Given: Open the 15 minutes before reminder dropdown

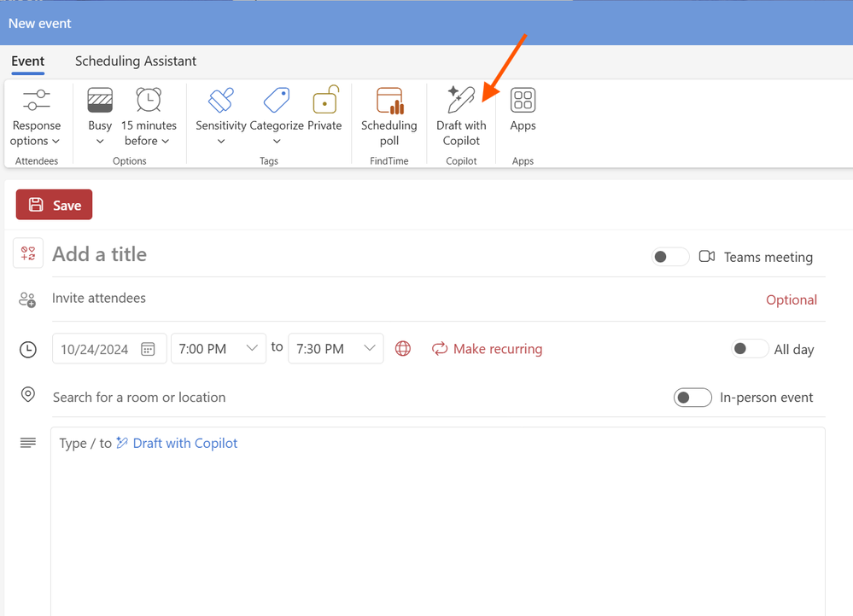Looking at the screenshot, I should click(149, 118).
